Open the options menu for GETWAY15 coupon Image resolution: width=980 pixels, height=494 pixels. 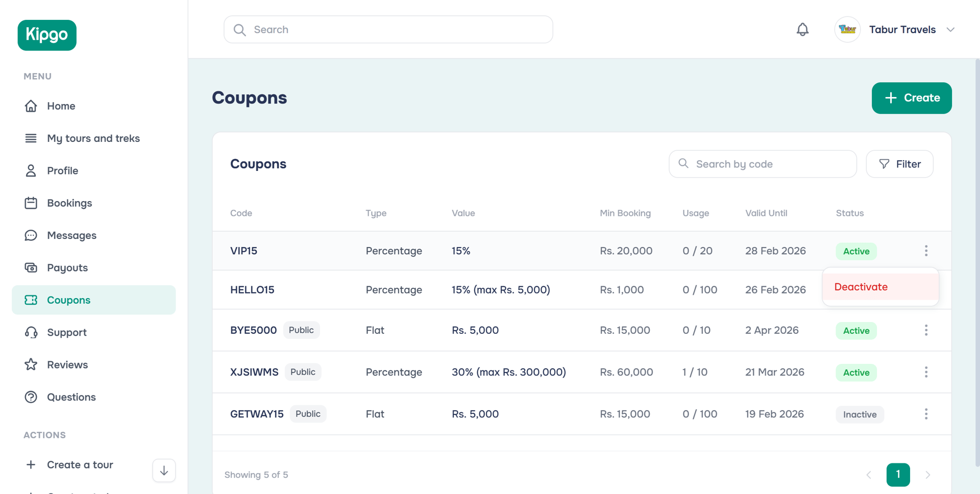coord(926,414)
